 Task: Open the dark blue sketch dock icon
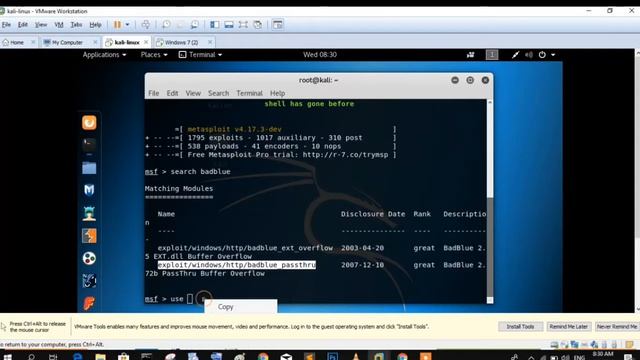89,281
